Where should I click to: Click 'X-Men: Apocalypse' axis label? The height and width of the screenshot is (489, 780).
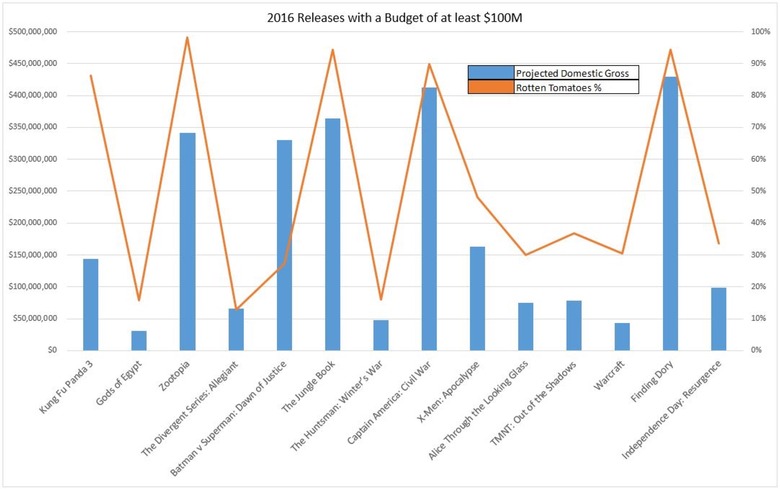(x=448, y=391)
